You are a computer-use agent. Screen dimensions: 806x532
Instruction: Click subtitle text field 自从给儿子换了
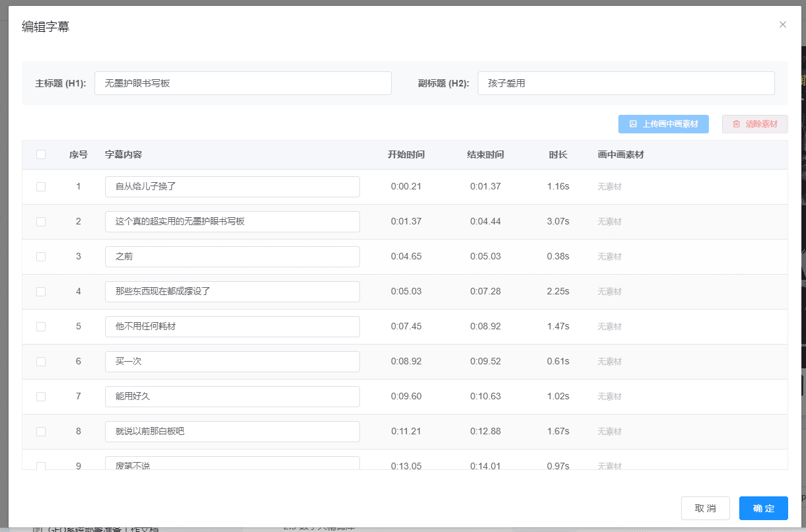[233, 187]
